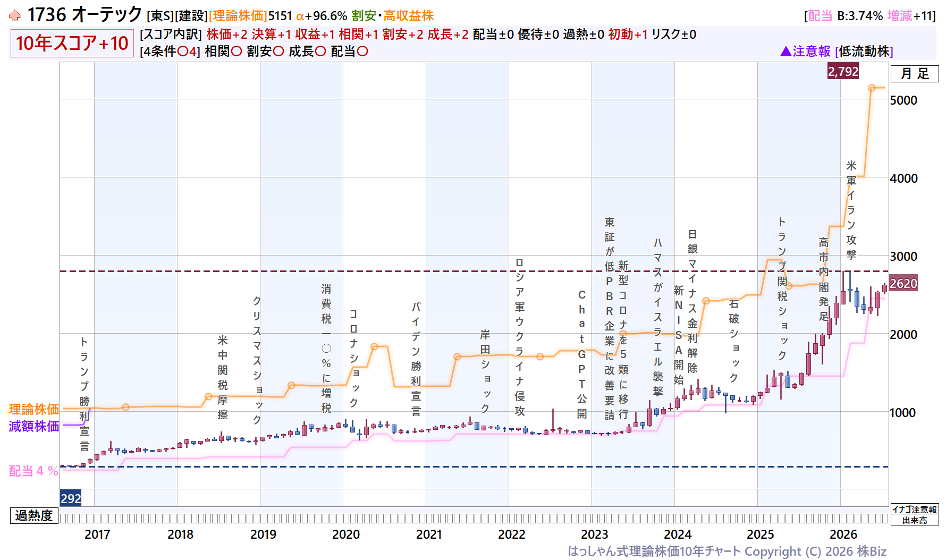This screenshot has height=560, width=946.
Task: Click the 高市内閣発足 event label
Action: click(824, 279)
